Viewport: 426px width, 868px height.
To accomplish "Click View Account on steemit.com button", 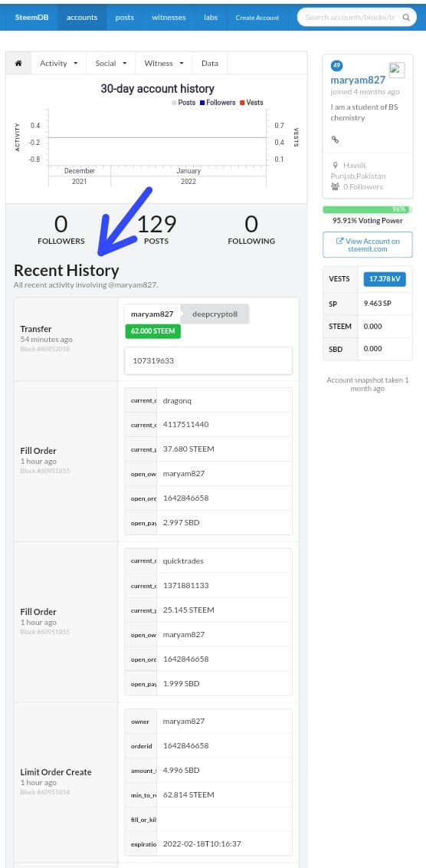I will coord(367,245).
